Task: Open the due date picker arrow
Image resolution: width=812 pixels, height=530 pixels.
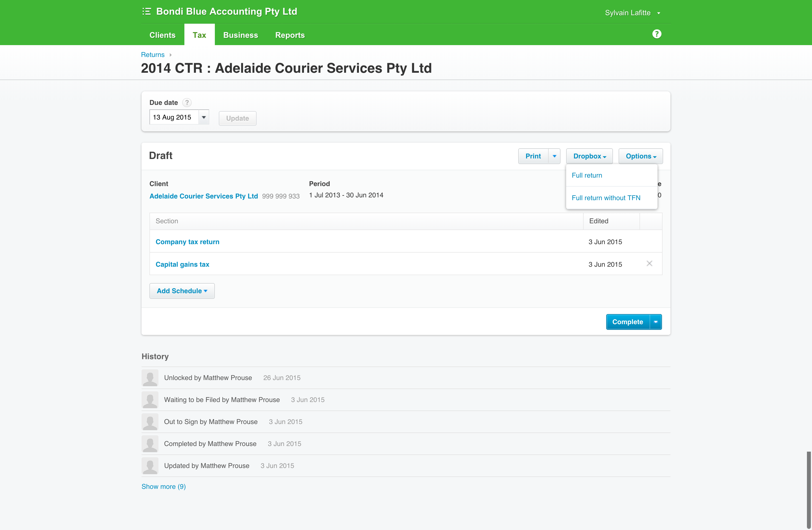Action: click(204, 117)
